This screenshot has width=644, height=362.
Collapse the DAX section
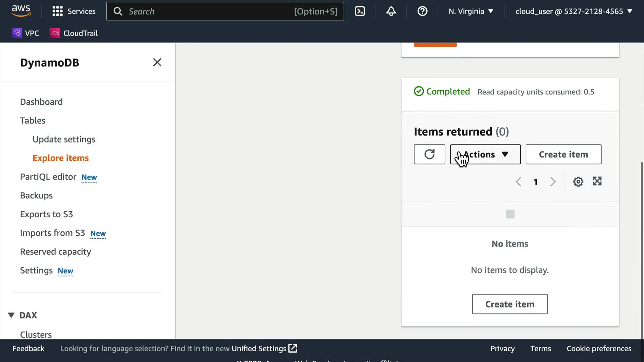(11, 315)
